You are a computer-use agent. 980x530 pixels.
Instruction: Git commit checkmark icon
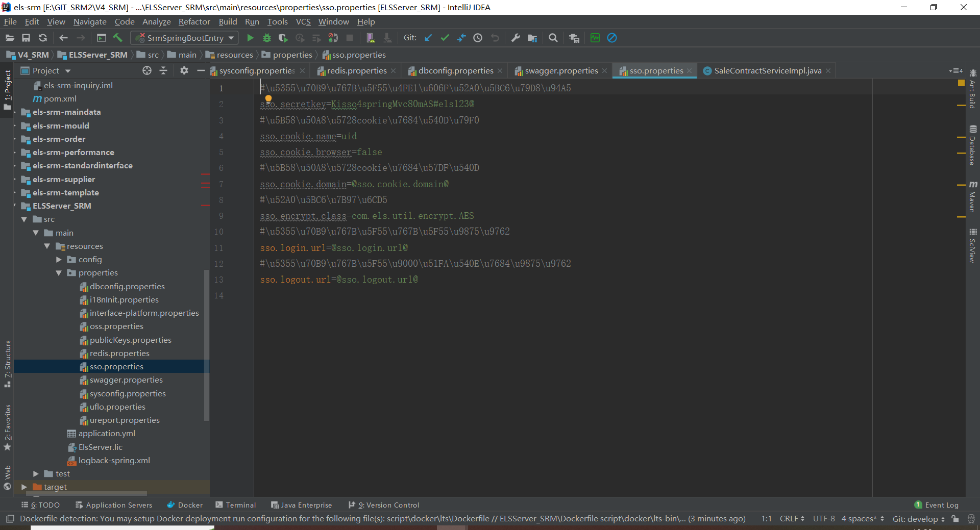point(445,38)
